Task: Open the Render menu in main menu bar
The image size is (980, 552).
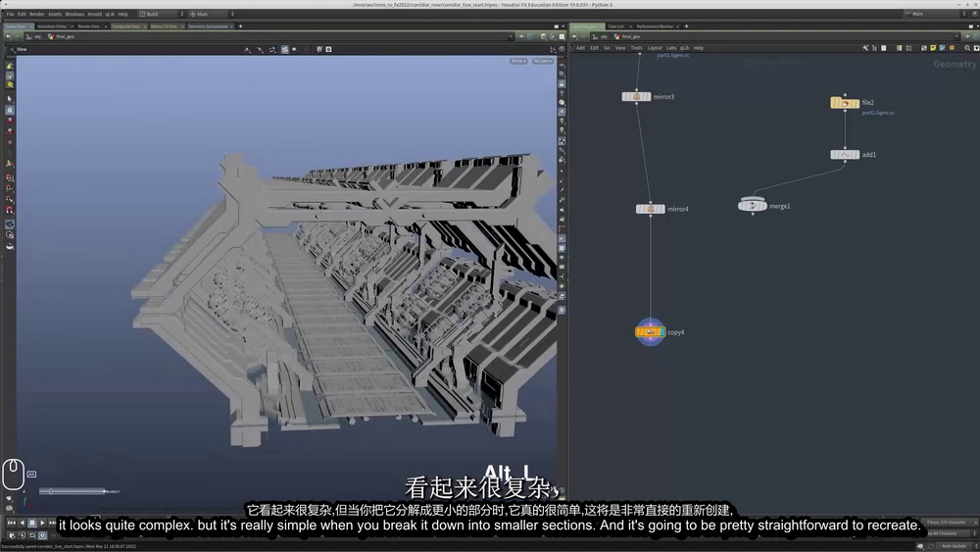Action: tap(37, 14)
